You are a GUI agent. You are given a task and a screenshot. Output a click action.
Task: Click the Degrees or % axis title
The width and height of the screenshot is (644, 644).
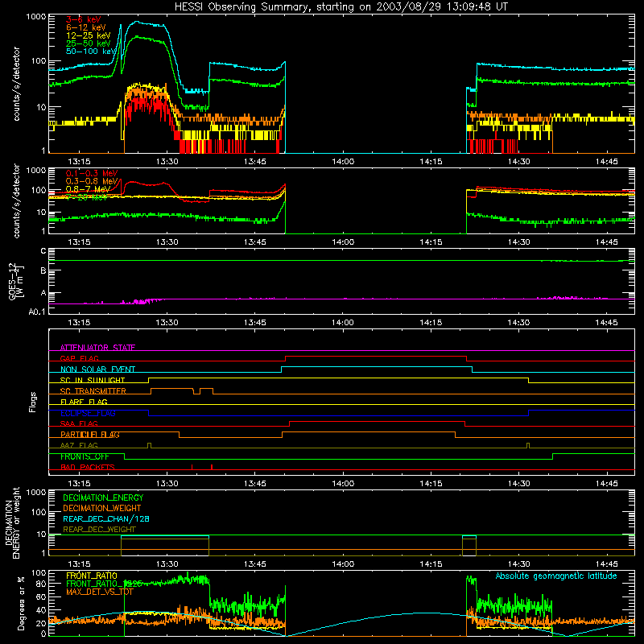(21, 603)
